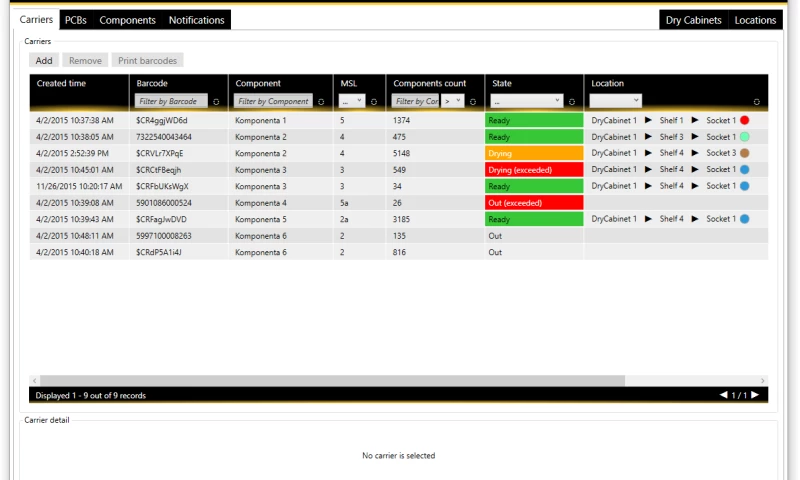Click the Add carrier button
The image size is (800, 480).
(44, 61)
